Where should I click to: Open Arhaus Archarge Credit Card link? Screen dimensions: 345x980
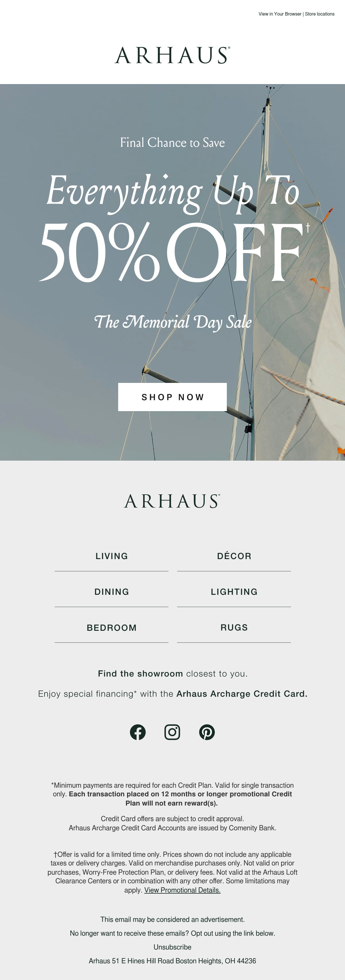click(x=242, y=694)
